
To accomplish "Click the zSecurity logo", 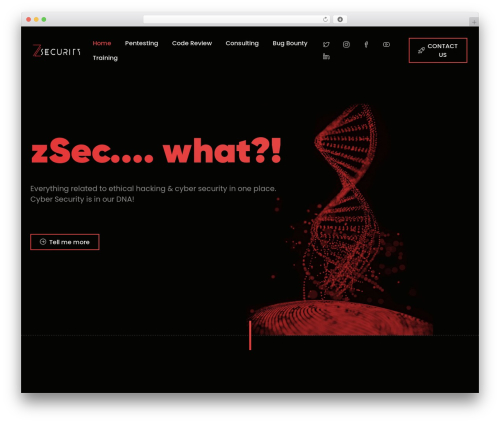I will (56, 51).
